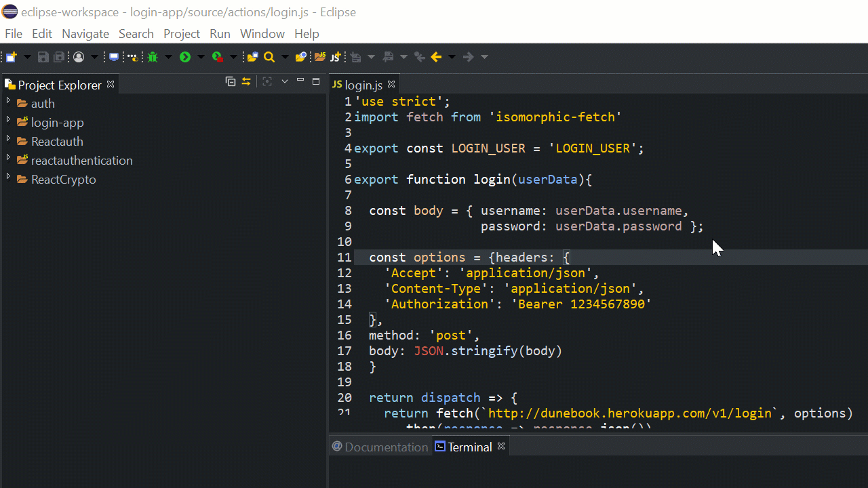Click the round user profile toolbar icon
Image resolution: width=868 pixels, height=488 pixels.
(79, 57)
